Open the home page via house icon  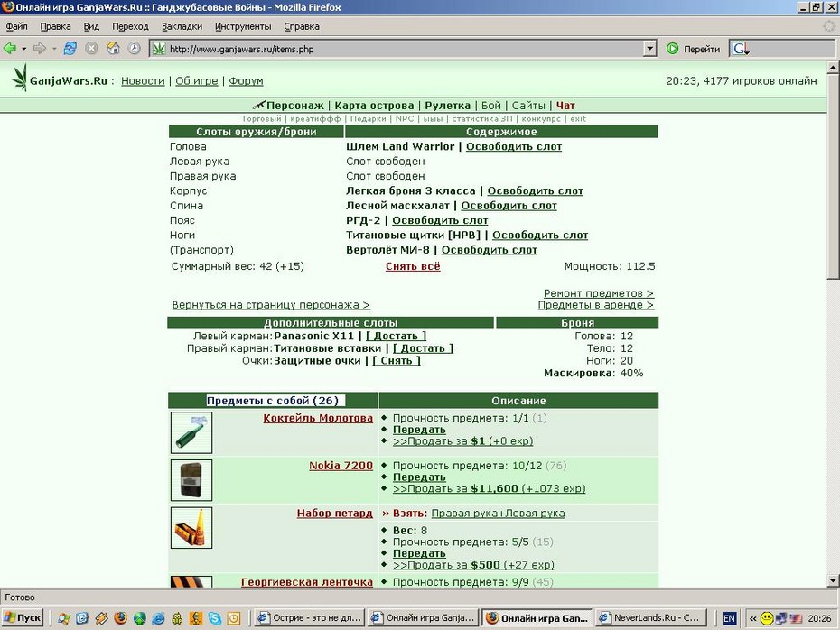[x=113, y=49]
